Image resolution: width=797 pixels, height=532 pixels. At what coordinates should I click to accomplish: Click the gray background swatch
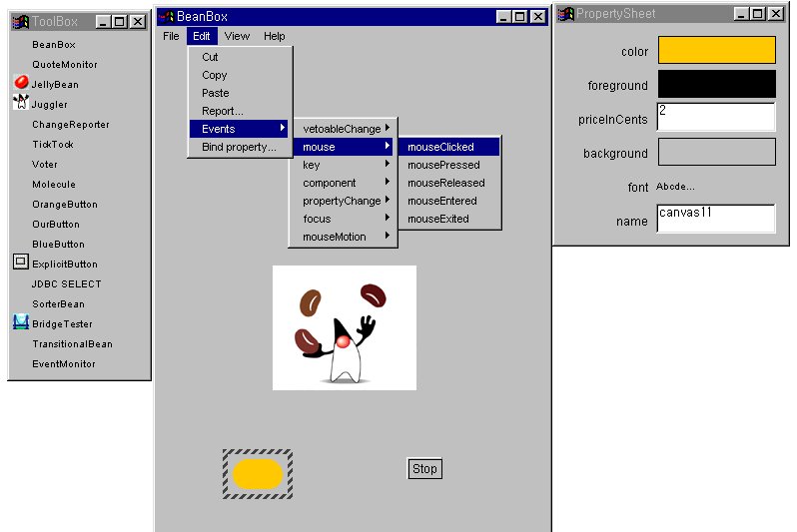(x=717, y=152)
